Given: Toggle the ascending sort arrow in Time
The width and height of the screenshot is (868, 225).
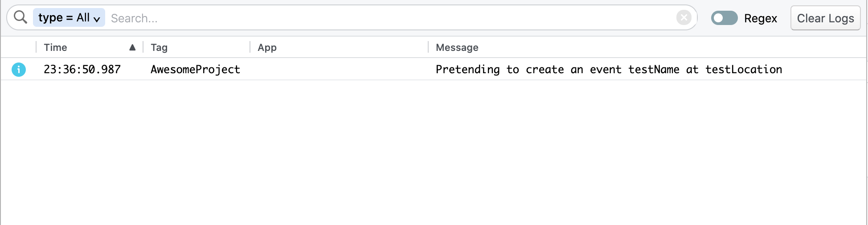Looking at the screenshot, I should pos(132,47).
